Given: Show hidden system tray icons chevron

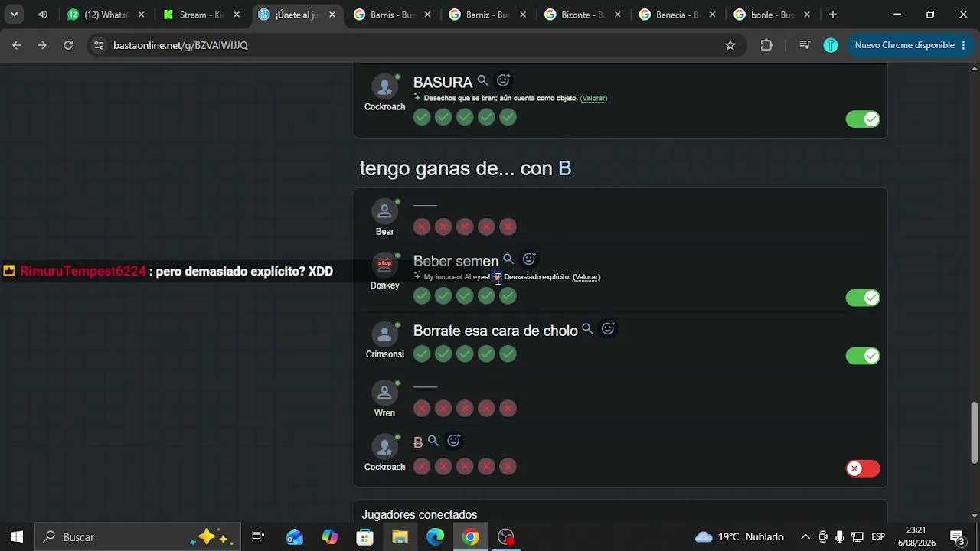Looking at the screenshot, I should click(x=805, y=537).
